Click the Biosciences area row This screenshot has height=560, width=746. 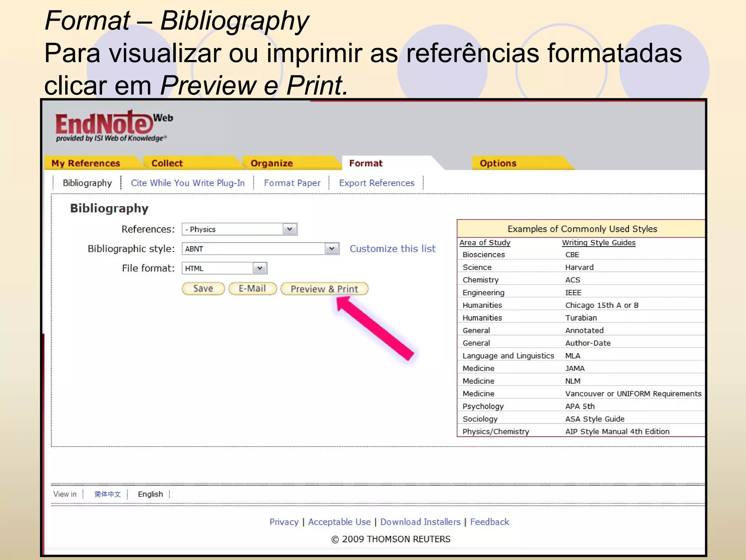pos(484,255)
